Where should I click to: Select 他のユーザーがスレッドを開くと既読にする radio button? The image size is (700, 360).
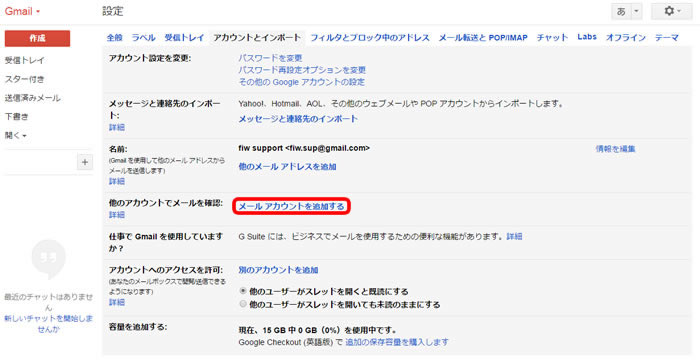click(243, 291)
